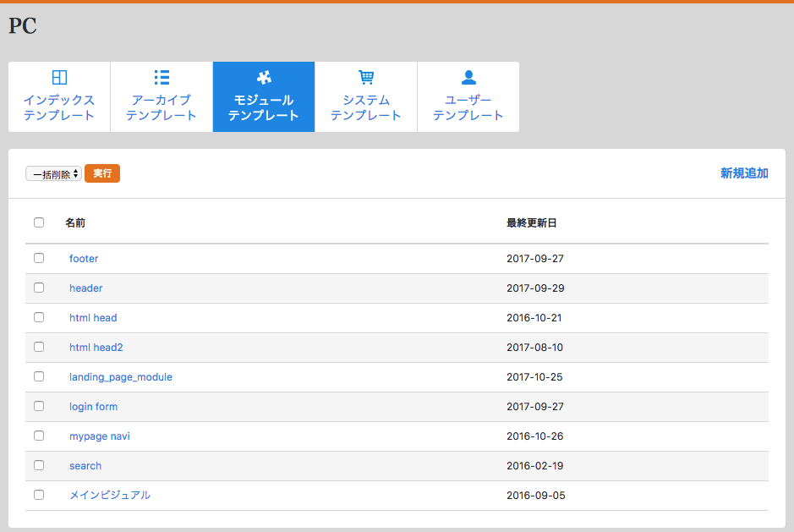Open the header module template link
The image size is (794, 532).
pyautogui.click(x=86, y=288)
